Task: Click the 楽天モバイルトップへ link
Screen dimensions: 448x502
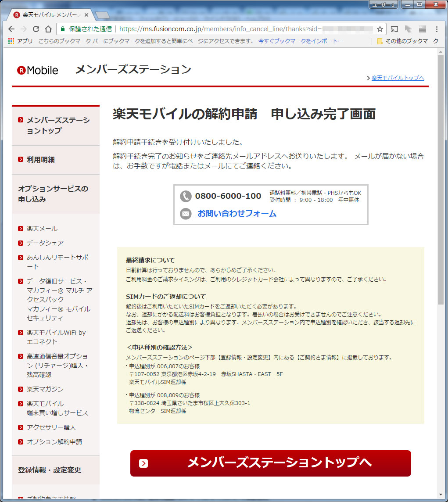Action: [x=398, y=78]
